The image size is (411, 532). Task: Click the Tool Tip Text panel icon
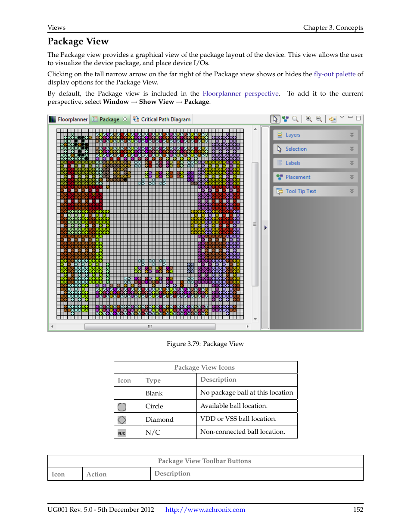(279, 191)
